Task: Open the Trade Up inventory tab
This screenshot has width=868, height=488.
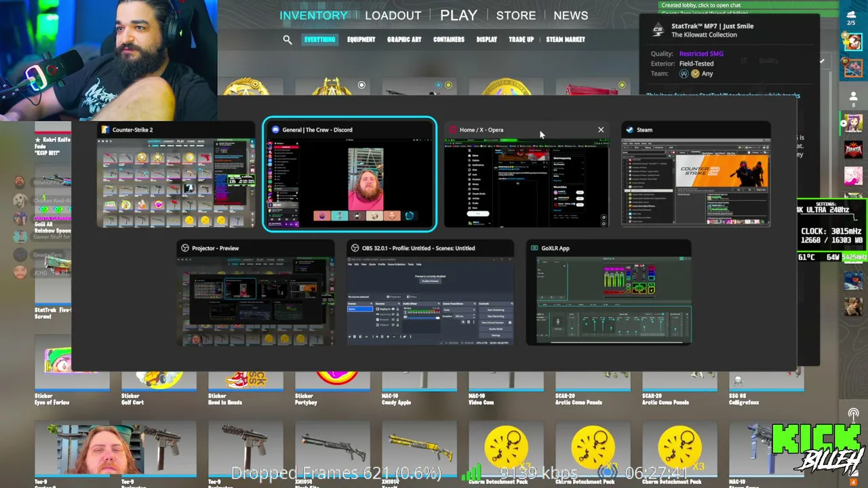Action: click(521, 39)
